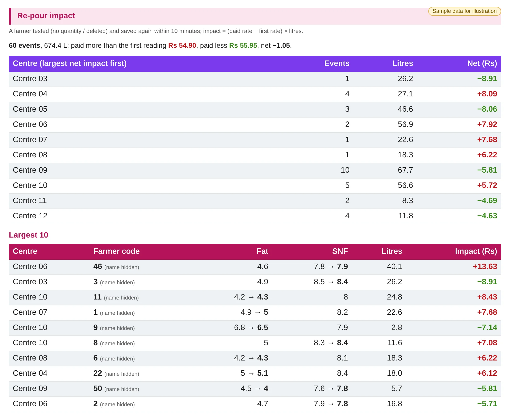Select farmer code 46 (name hidden)
Screen dimensions: 510x420
(x=116, y=267)
